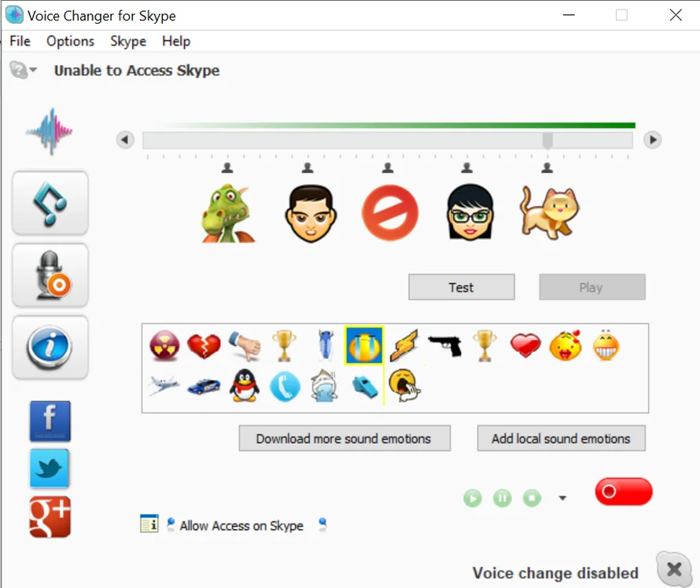Click the grayed Play button

click(592, 287)
